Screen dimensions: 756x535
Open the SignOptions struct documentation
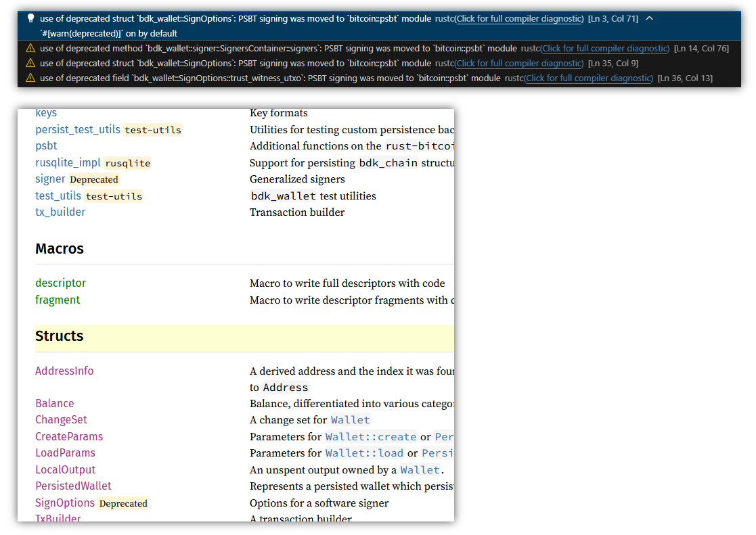(x=65, y=503)
